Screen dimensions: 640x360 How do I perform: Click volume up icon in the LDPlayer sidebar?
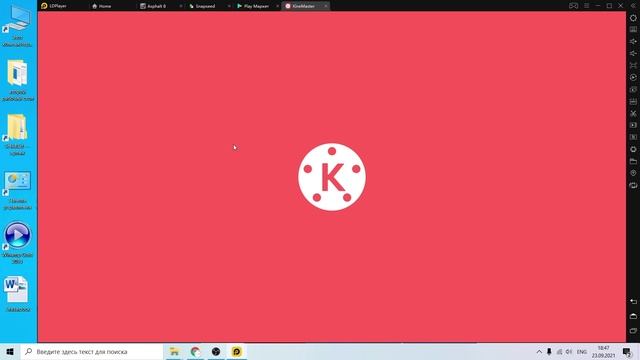pyautogui.click(x=633, y=42)
